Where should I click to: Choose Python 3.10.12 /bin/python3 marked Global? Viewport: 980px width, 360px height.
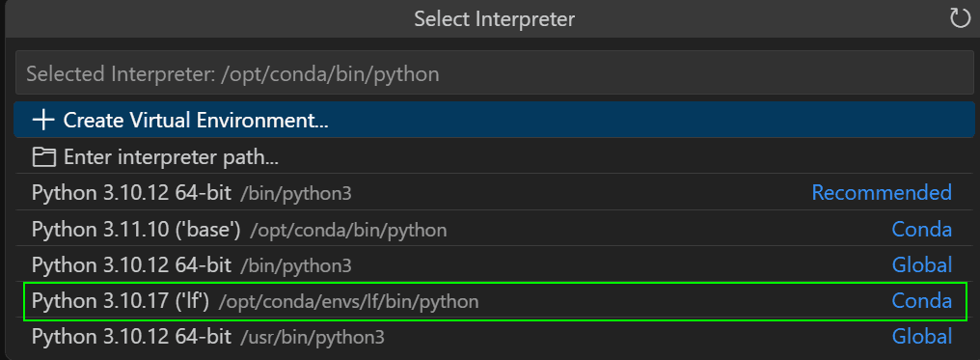pyautogui.click(x=495, y=265)
